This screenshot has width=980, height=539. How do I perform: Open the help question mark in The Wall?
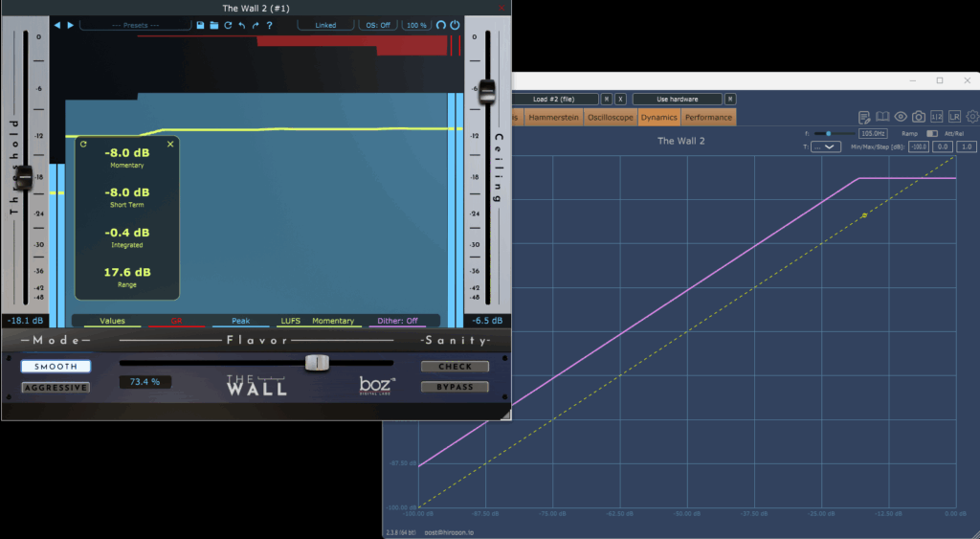pos(269,25)
